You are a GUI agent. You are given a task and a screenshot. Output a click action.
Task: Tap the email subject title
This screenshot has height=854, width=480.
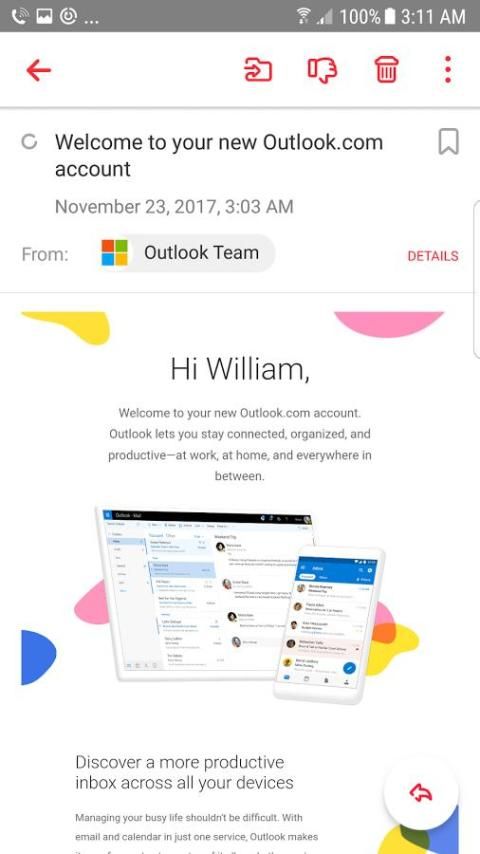[x=219, y=155]
